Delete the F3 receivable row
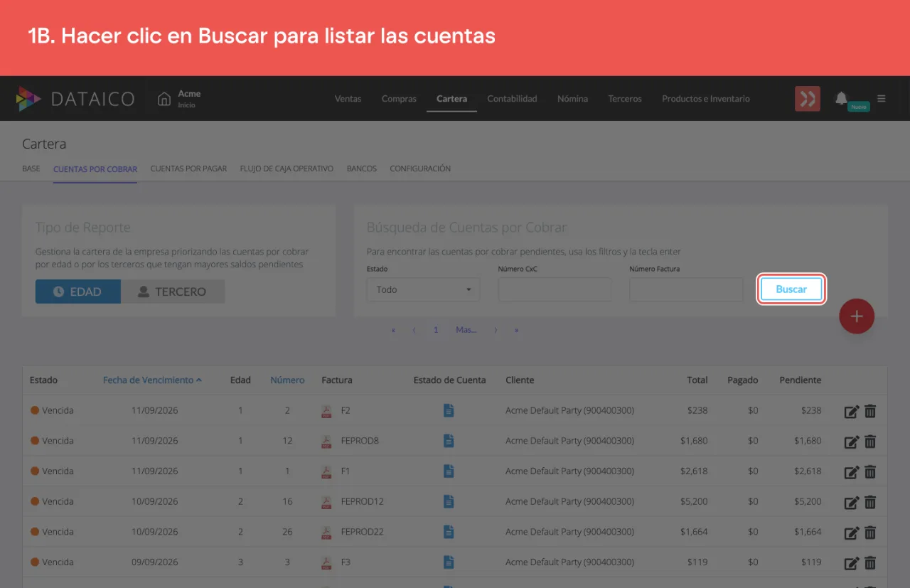The height and width of the screenshot is (588, 910). [870, 562]
